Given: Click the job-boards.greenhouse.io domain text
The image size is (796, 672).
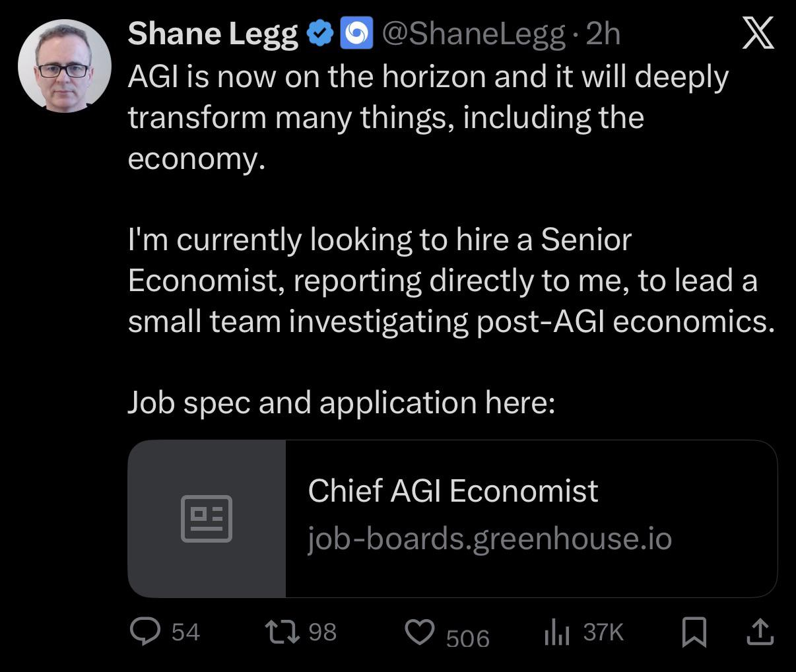Looking at the screenshot, I should tap(489, 539).
